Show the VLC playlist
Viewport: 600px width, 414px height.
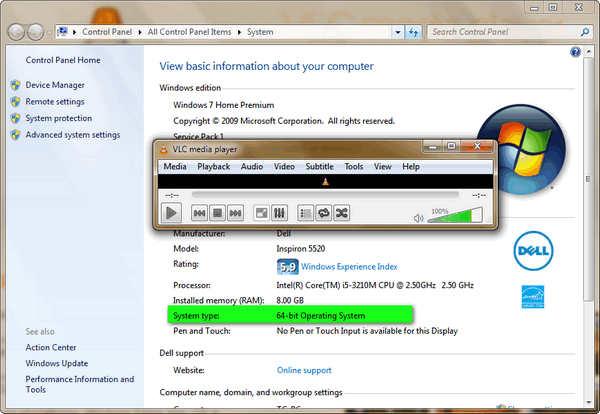point(305,213)
